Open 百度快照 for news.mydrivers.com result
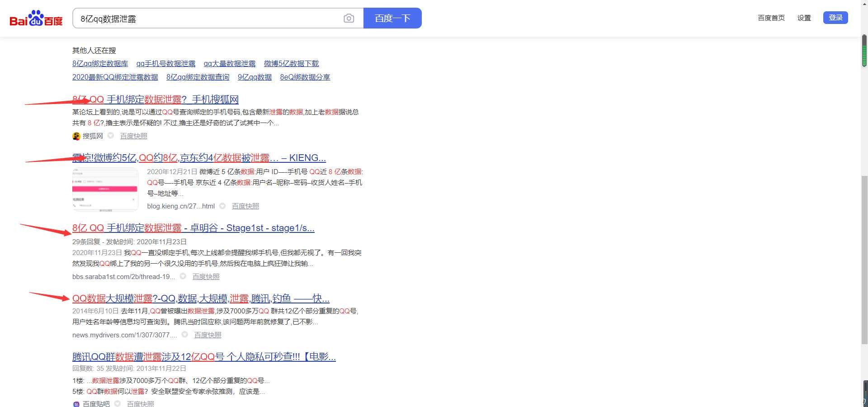The height and width of the screenshot is (407, 868). click(x=208, y=335)
